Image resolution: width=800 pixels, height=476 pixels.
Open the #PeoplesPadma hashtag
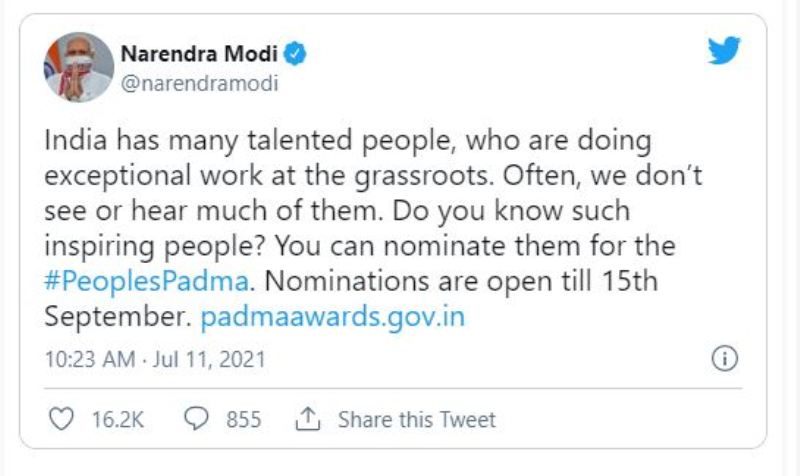tap(146, 281)
